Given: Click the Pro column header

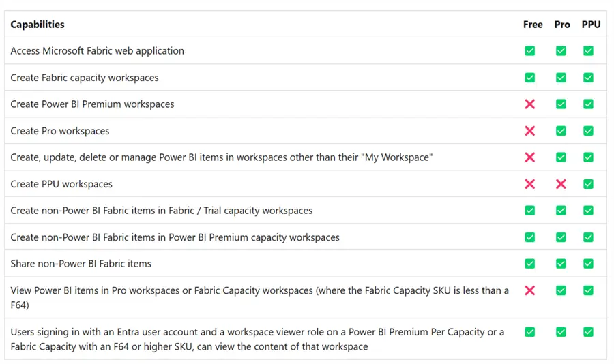Looking at the screenshot, I should pos(562,25).
